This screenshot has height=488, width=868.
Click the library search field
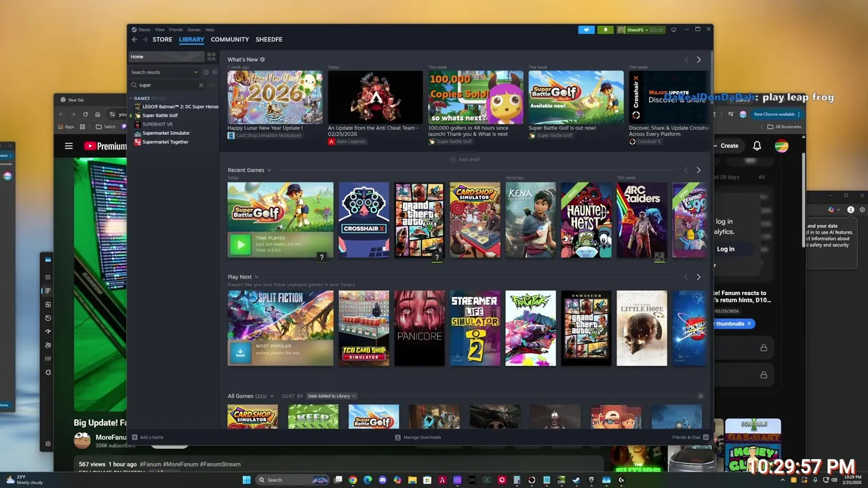167,85
